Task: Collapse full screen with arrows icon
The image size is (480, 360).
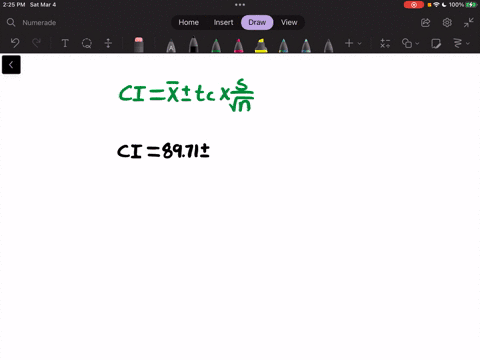Action: (468, 23)
